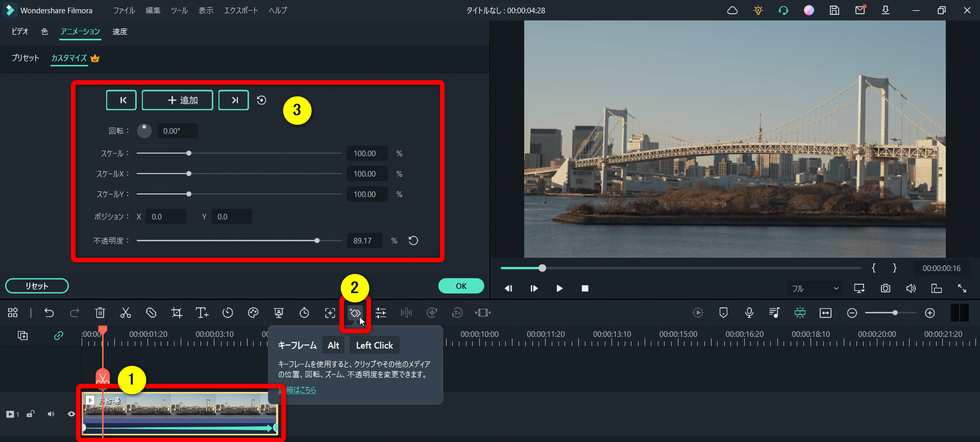
Task: Delete clip with trash icon
Action: coord(100,313)
